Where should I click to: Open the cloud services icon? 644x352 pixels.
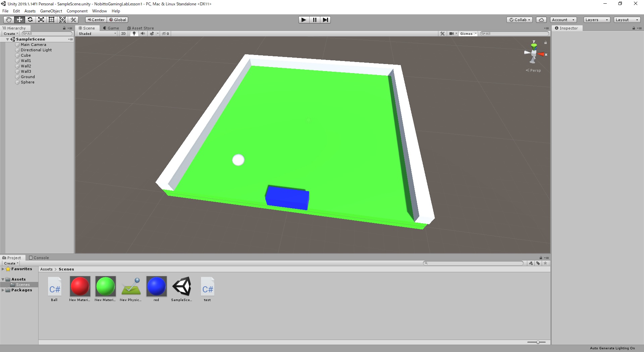(541, 20)
